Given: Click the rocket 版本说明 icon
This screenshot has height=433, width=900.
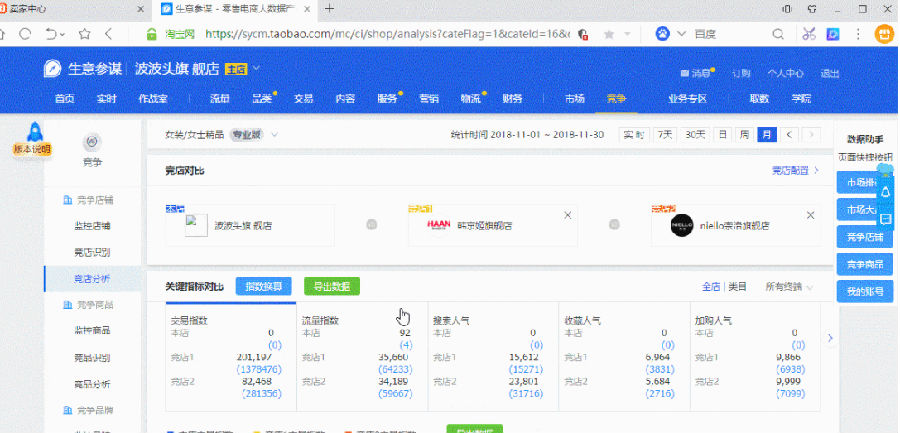Looking at the screenshot, I should click(32, 136).
